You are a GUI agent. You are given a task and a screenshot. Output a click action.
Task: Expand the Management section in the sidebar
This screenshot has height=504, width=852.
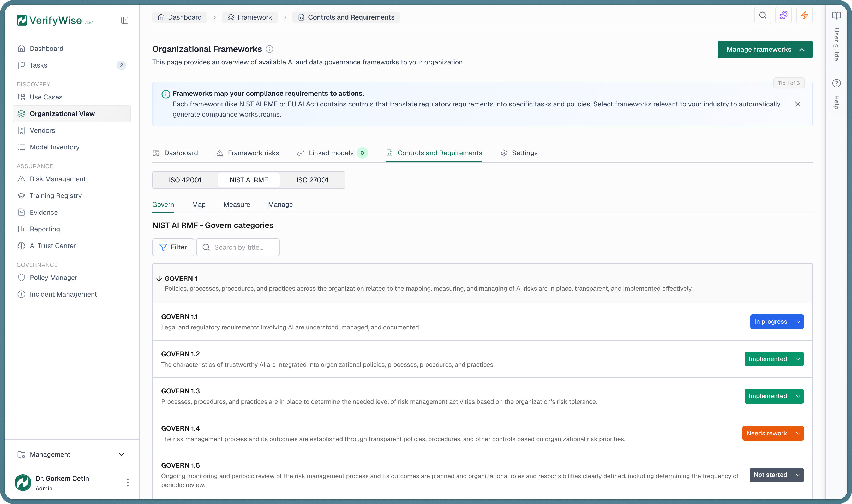click(122, 454)
